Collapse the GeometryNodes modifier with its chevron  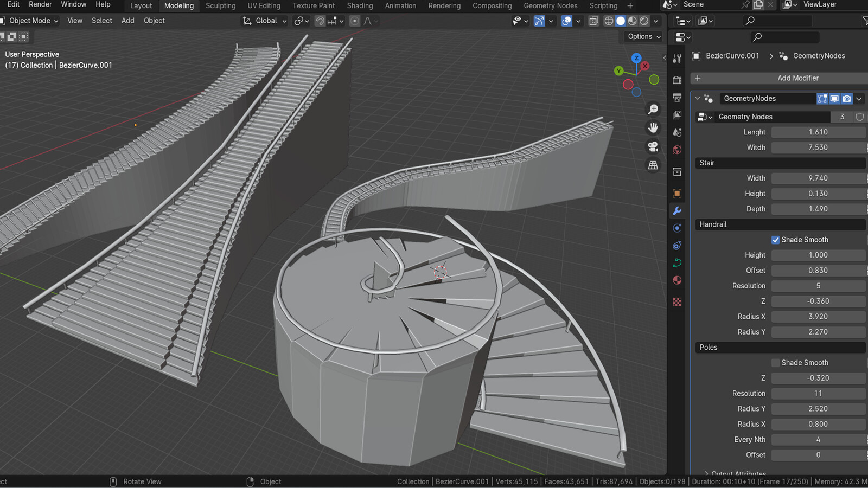697,98
